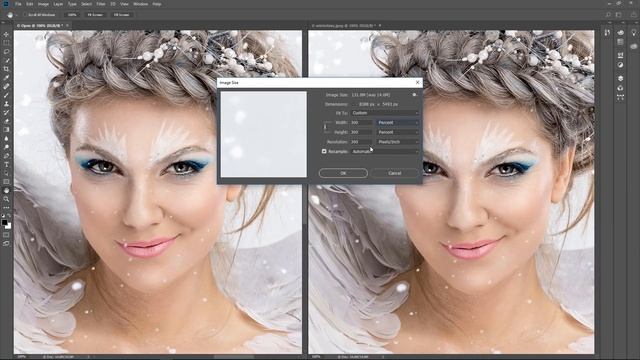Change the screen mode from the toolbar
Image resolution: width=640 pixels, height=360 pixels.
pos(6,243)
